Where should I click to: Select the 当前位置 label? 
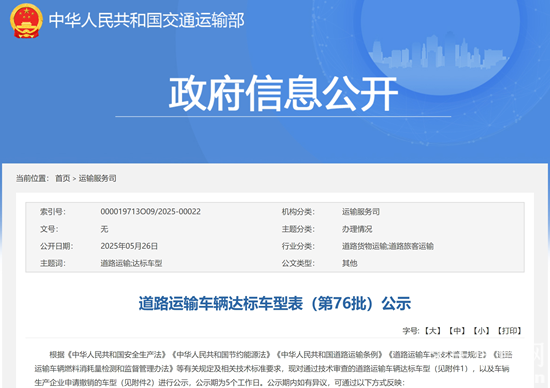click(32, 178)
